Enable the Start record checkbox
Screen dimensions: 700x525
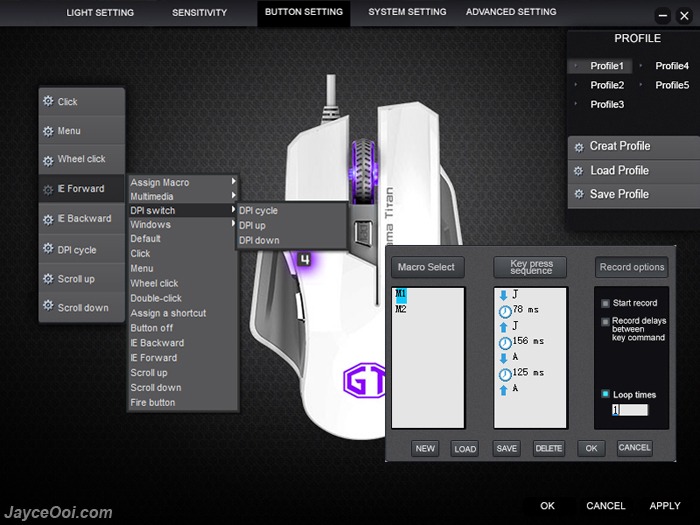[x=605, y=304]
